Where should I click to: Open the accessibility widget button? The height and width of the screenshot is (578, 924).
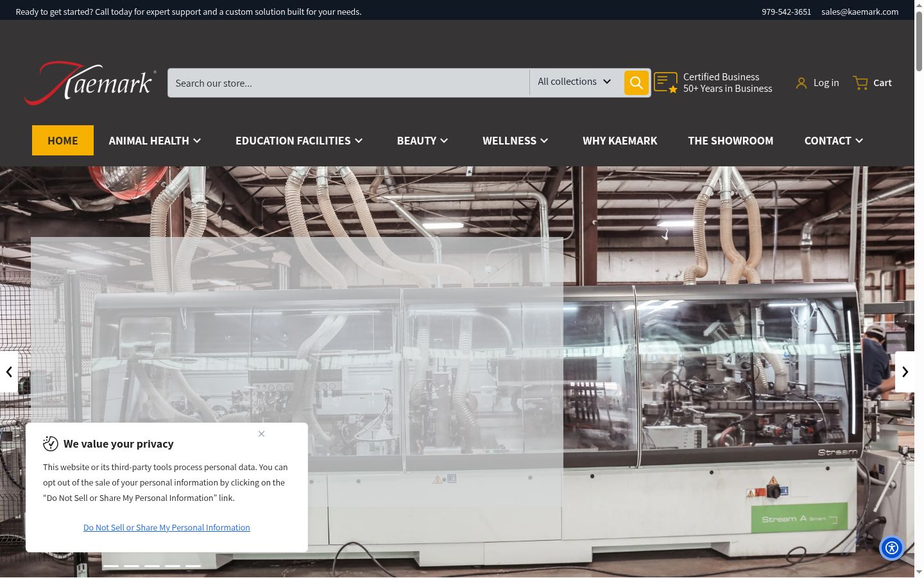pyautogui.click(x=892, y=548)
